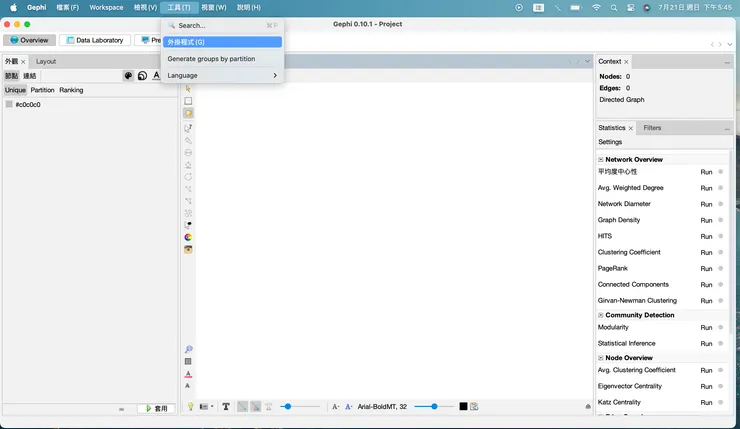
Task: Collapse the Node Overview section
Action: pyautogui.click(x=601, y=358)
